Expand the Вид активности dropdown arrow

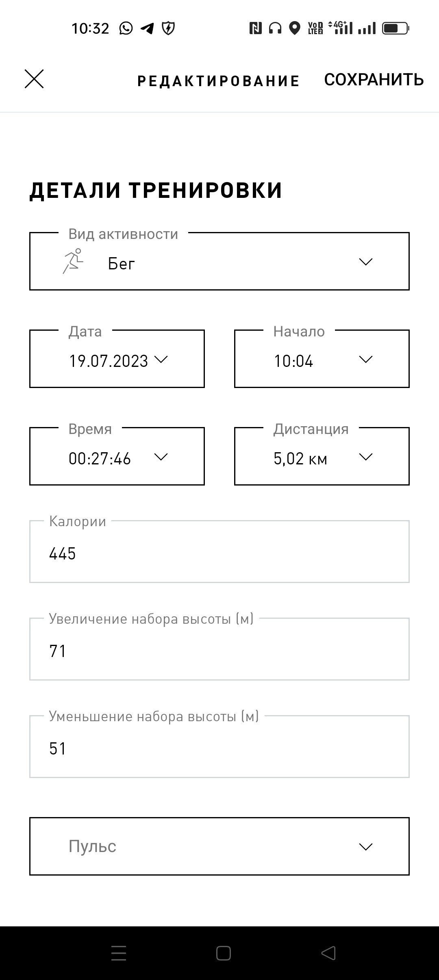tap(366, 262)
